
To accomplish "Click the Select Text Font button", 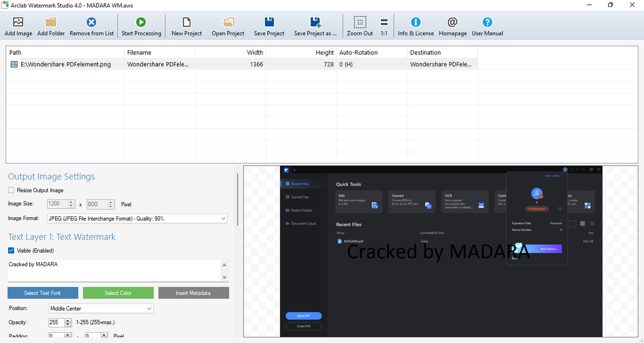I will click(43, 293).
